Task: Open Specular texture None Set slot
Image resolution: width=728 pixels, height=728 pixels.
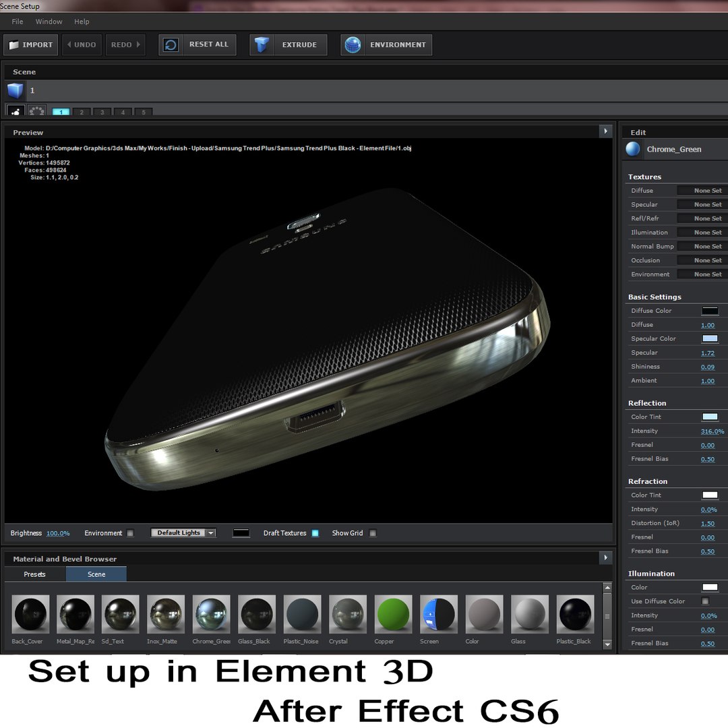Action: [x=702, y=204]
